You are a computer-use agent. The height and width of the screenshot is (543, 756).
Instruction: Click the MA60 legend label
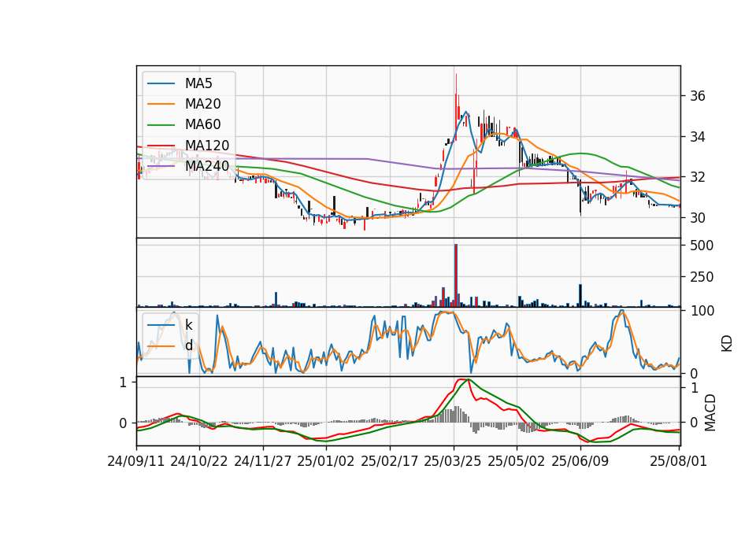202,125
